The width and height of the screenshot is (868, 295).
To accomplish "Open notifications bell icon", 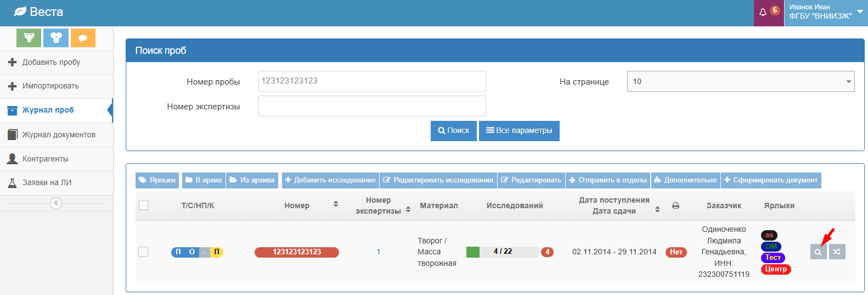I will (x=763, y=12).
